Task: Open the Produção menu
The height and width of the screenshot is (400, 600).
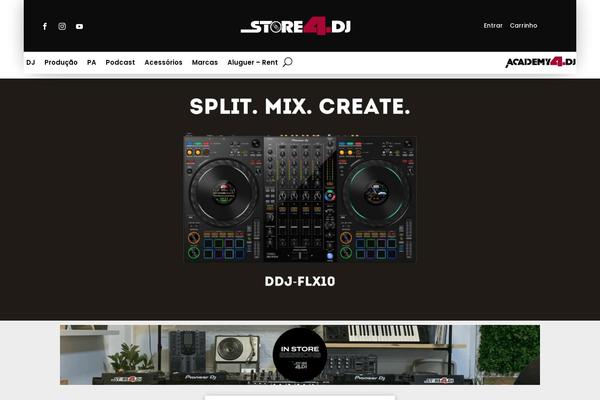Action: coord(61,62)
